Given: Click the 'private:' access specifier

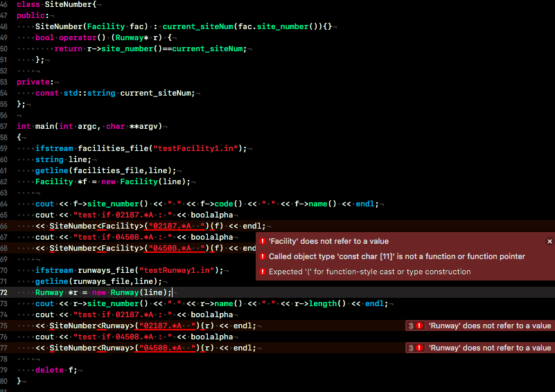Looking at the screenshot, I should pyautogui.click(x=35, y=82).
